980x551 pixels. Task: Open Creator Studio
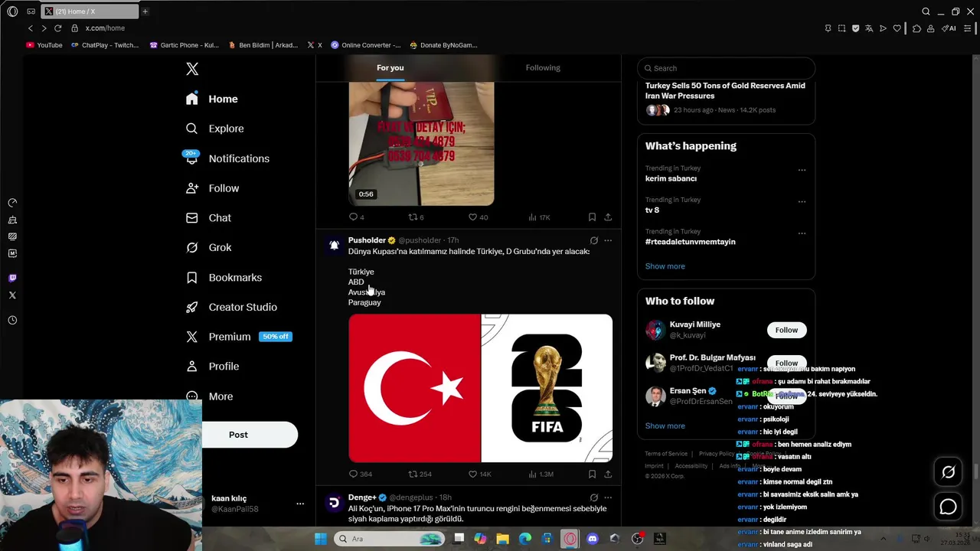tap(231, 307)
